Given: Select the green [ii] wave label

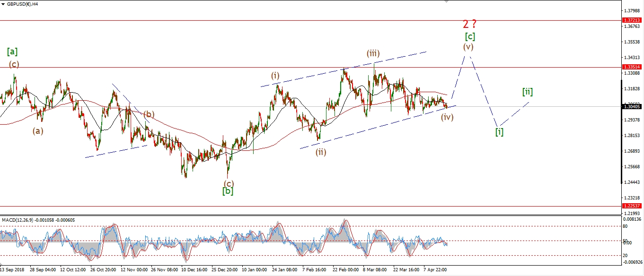Looking at the screenshot, I should 528,92.
